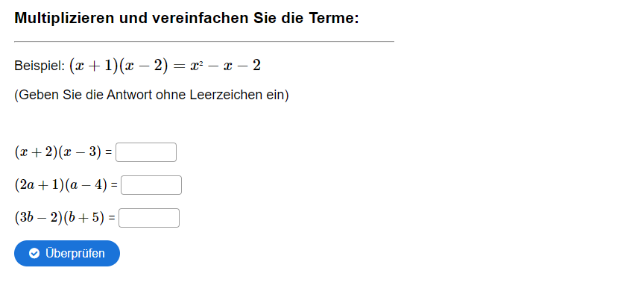Click the expression (3b−2)(b+5)
Image resolution: width=644 pixels, height=306 pixels.
pyautogui.click(x=59, y=218)
